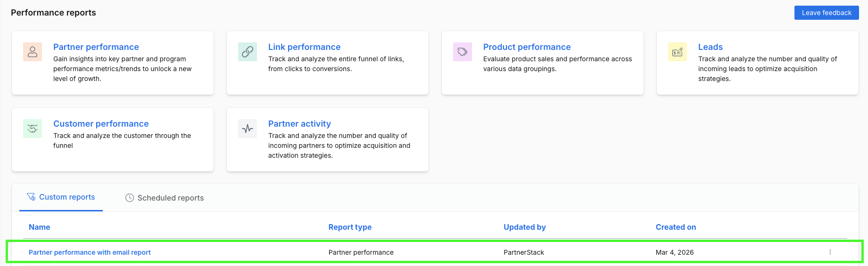This screenshot has width=868, height=266.
Task: Switch to the Scheduled reports tab
Action: [x=165, y=198]
